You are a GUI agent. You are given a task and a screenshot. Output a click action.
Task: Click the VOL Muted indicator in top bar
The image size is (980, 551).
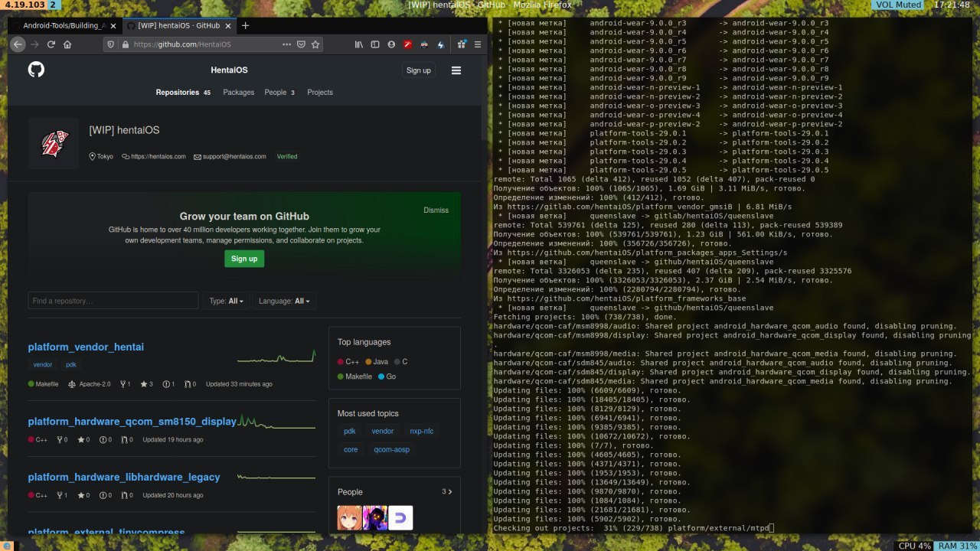click(x=899, y=5)
